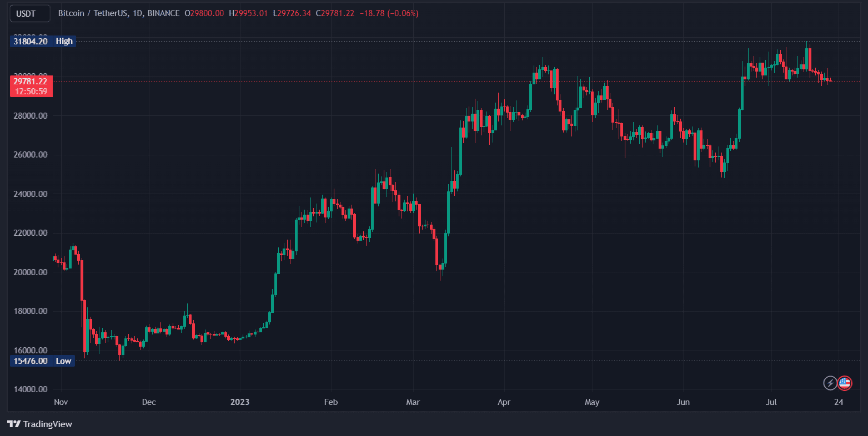
Task: Click the current price label 29781.22
Action: [x=31, y=81]
